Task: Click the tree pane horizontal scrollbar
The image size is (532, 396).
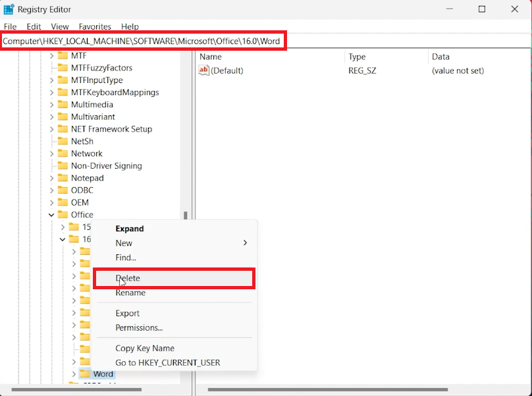Action: [76, 389]
